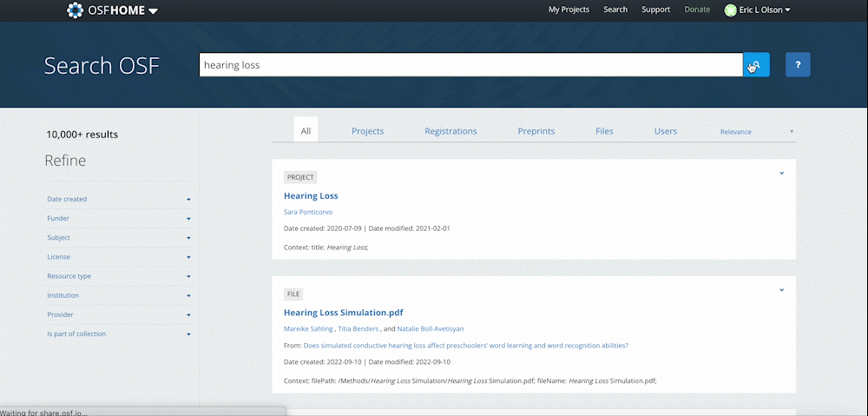Open author Mareike Sahling profile

308,328
